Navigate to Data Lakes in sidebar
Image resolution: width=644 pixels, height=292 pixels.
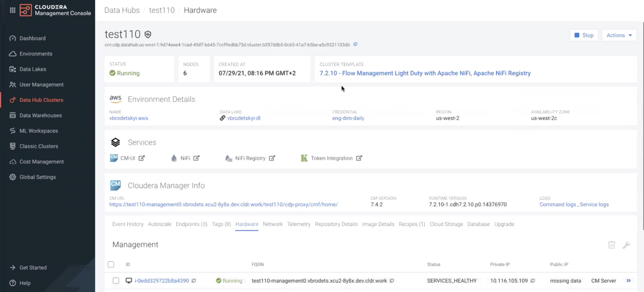pyautogui.click(x=32, y=69)
